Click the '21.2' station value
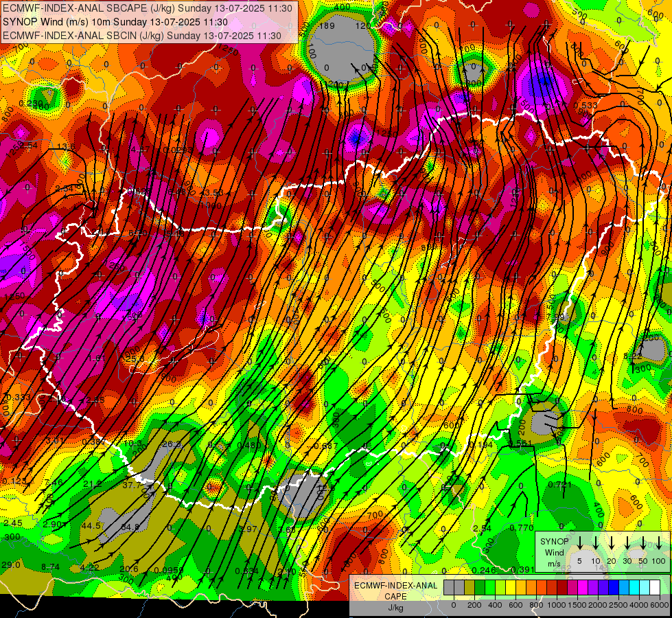Image resolution: width=672 pixels, height=618 pixels. click(93, 484)
